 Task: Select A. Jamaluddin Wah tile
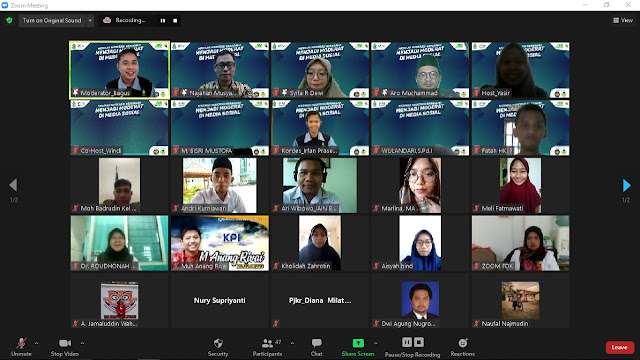119,300
